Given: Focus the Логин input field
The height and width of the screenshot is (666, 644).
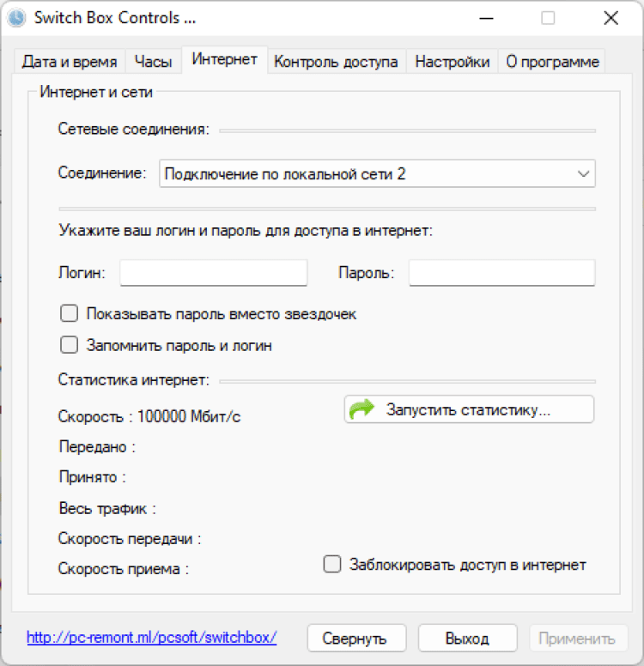Looking at the screenshot, I should tap(214, 273).
